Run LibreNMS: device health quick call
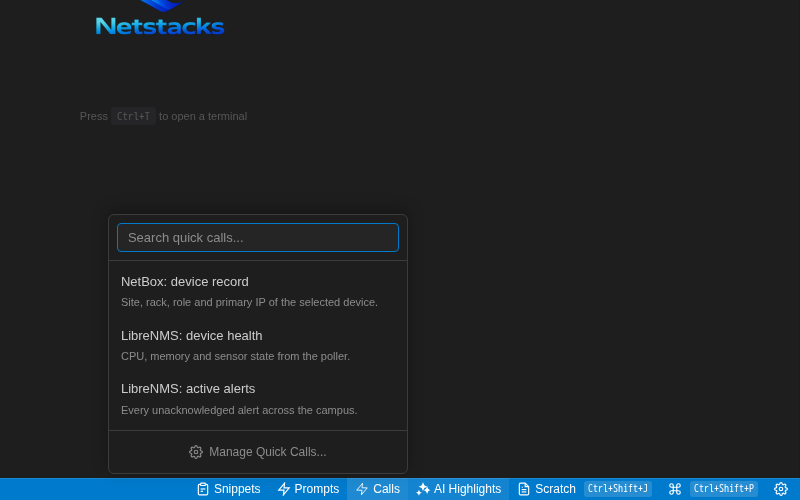Viewport: 800px width, 500px height. (258, 345)
